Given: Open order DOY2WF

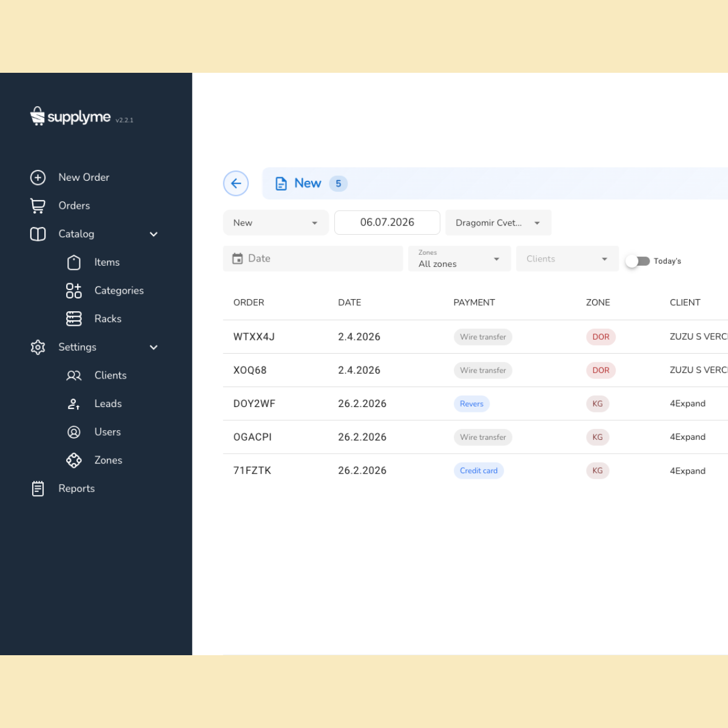Looking at the screenshot, I should pos(254,403).
